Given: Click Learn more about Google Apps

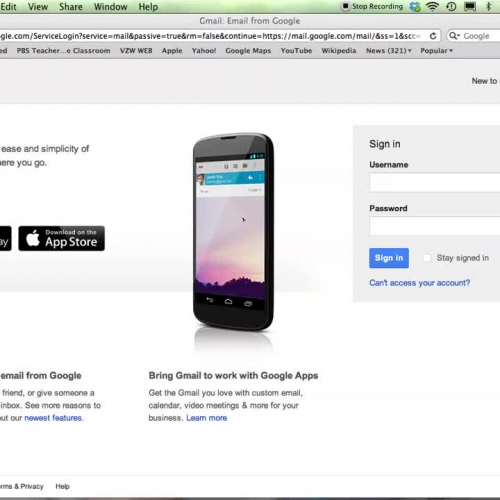Looking at the screenshot, I should coord(207,418).
